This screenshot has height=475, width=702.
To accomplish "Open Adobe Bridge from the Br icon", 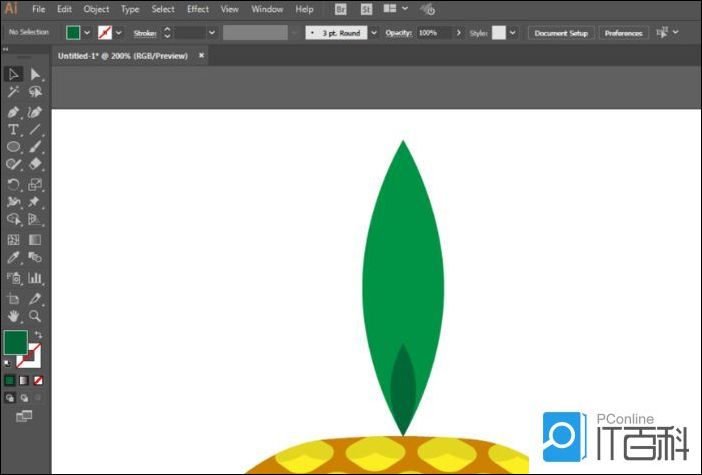I will [x=340, y=9].
